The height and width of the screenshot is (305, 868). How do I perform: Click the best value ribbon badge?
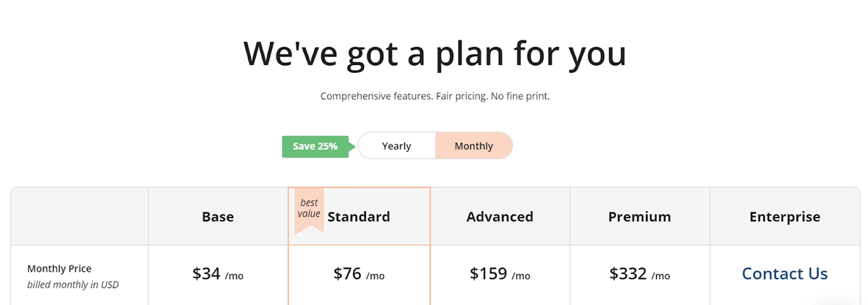pyautogui.click(x=309, y=210)
